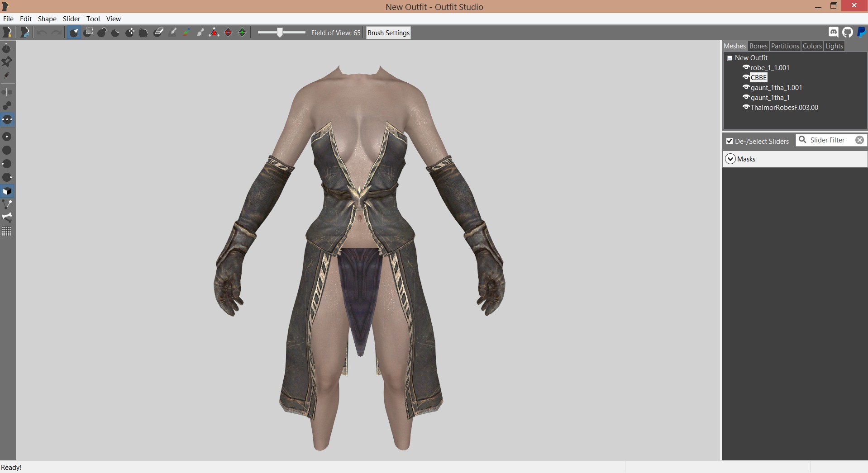The height and width of the screenshot is (473, 868).
Task: Switch to the Bones tab
Action: [x=758, y=46]
